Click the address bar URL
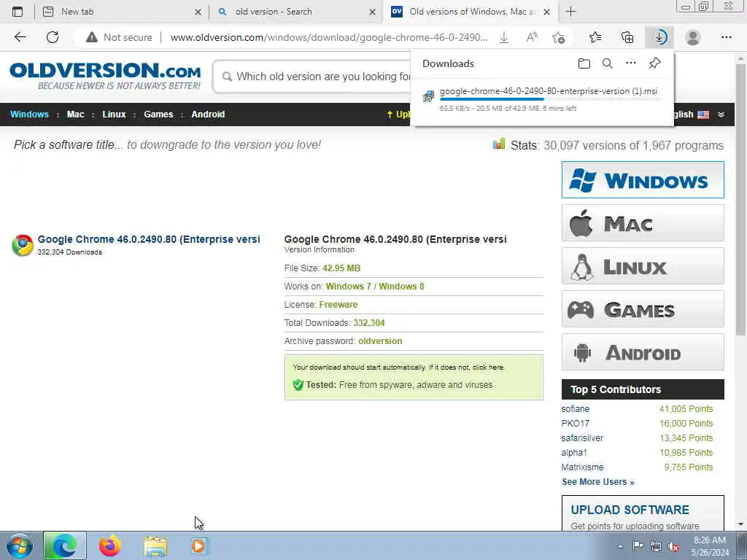747x560 pixels. [329, 37]
